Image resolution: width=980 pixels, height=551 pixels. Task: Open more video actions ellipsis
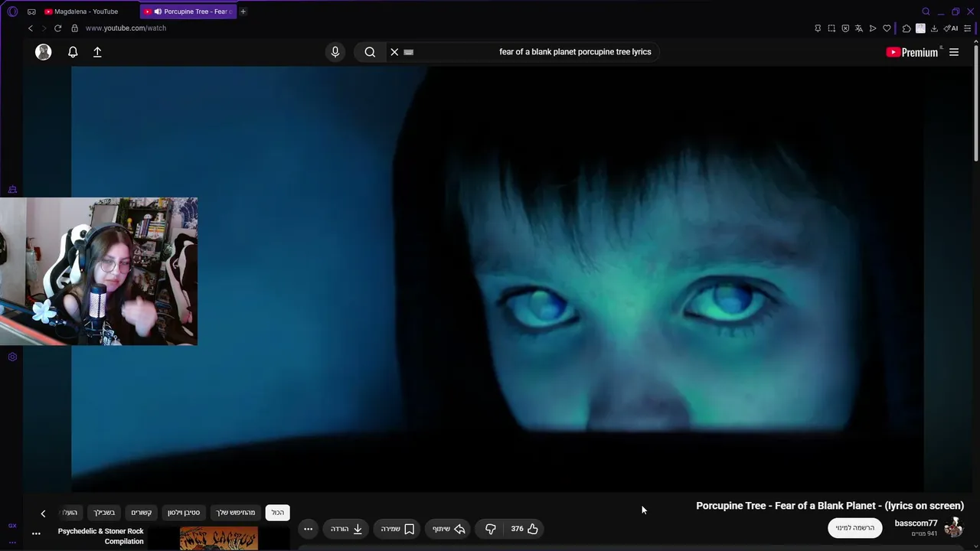pos(308,529)
